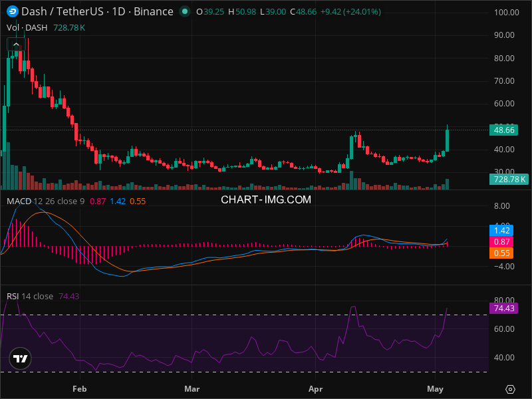Click the Dash coin logo icon

tap(13, 11)
